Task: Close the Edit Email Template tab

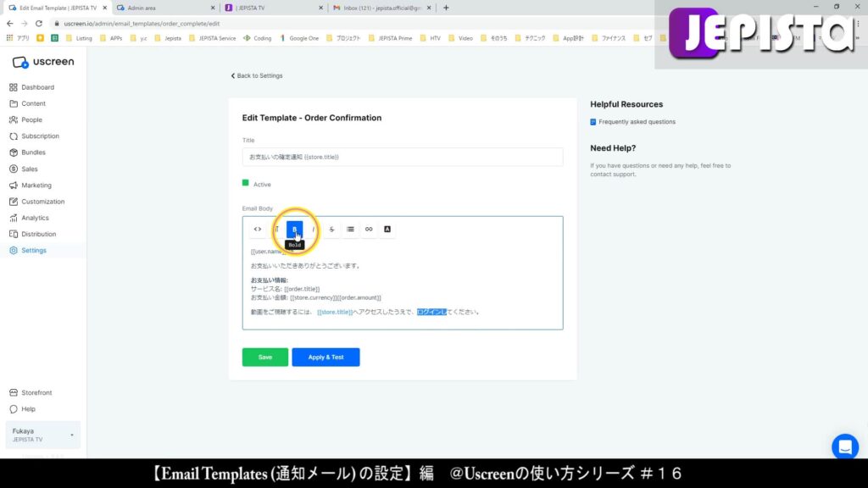Action: pyautogui.click(x=104, y=8)
